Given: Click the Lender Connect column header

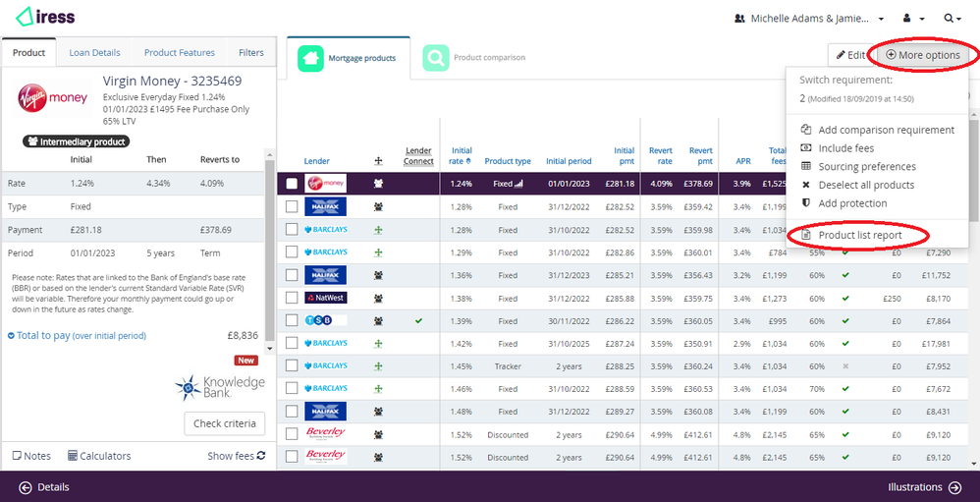Looking at the screenshot, I should (418, 155).
